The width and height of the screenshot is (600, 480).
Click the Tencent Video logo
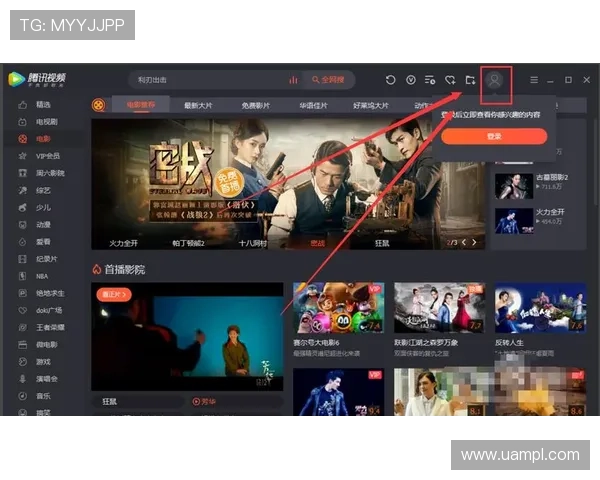[37, 79]
